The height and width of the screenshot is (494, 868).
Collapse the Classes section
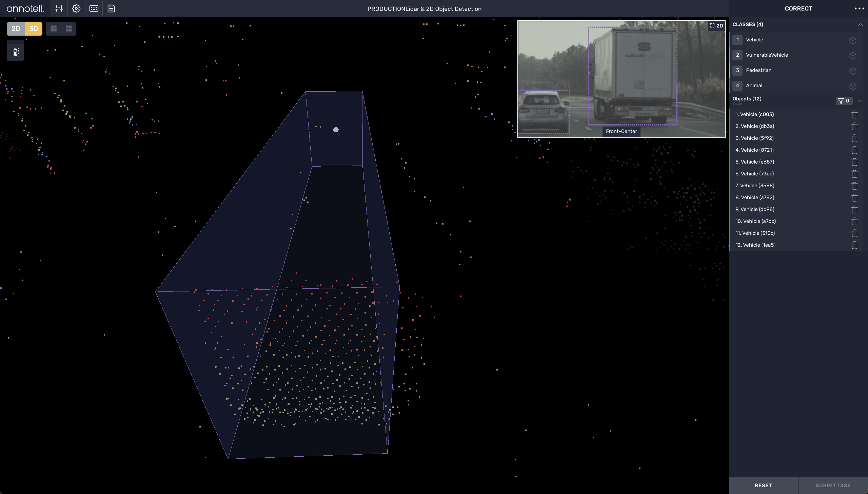(860, 24)
